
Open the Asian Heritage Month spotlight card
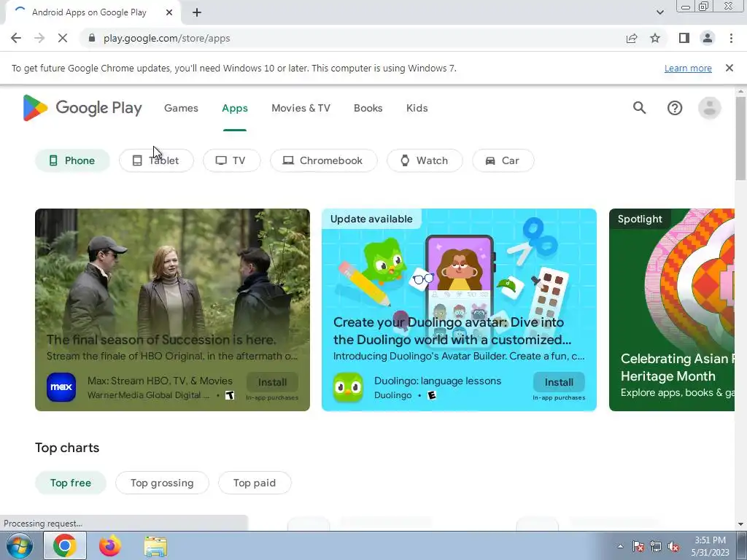click(672, 309)
